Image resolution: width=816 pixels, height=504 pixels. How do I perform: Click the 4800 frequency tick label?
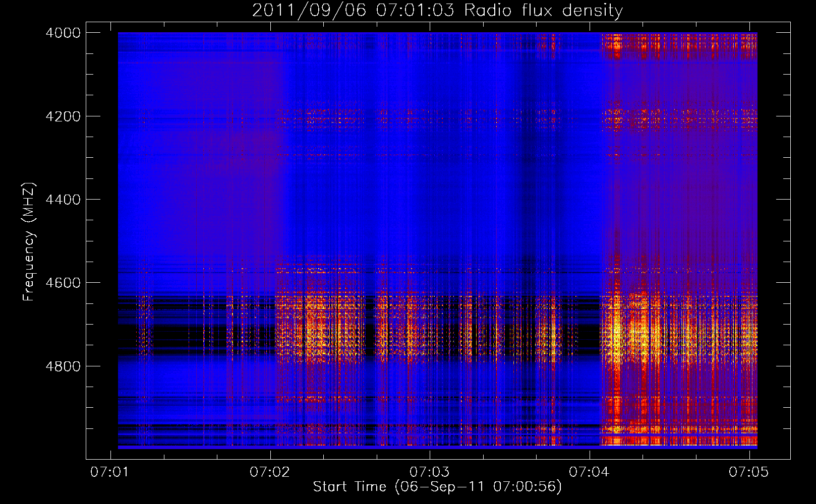coord(63,366)
